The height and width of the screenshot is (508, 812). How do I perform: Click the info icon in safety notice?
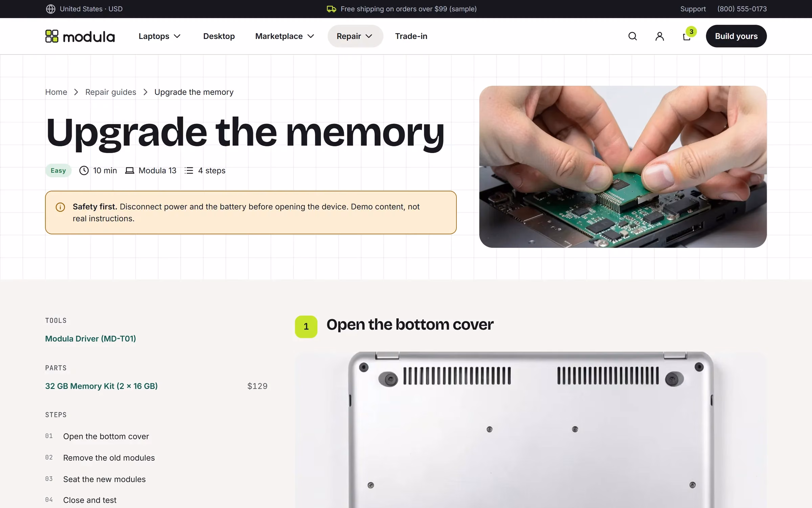(60, 207)
